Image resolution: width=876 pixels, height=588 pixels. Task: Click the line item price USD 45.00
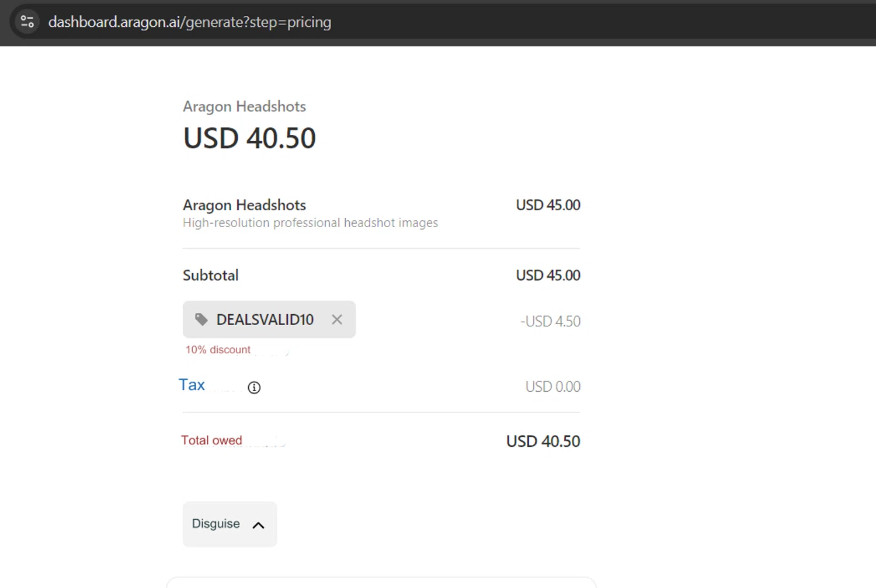pos(548,205)
